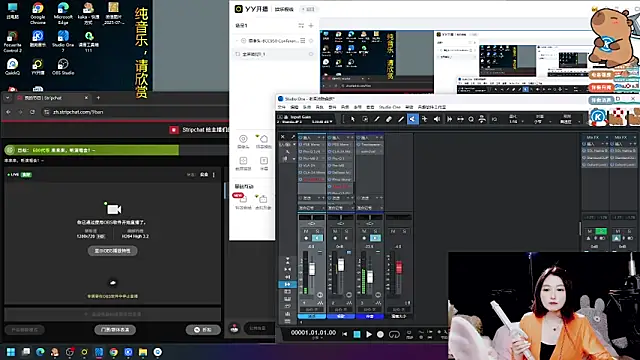Open the first menu item in Studio One menu bar
This screenshot has width=640, height=360.
click(282, 107)
